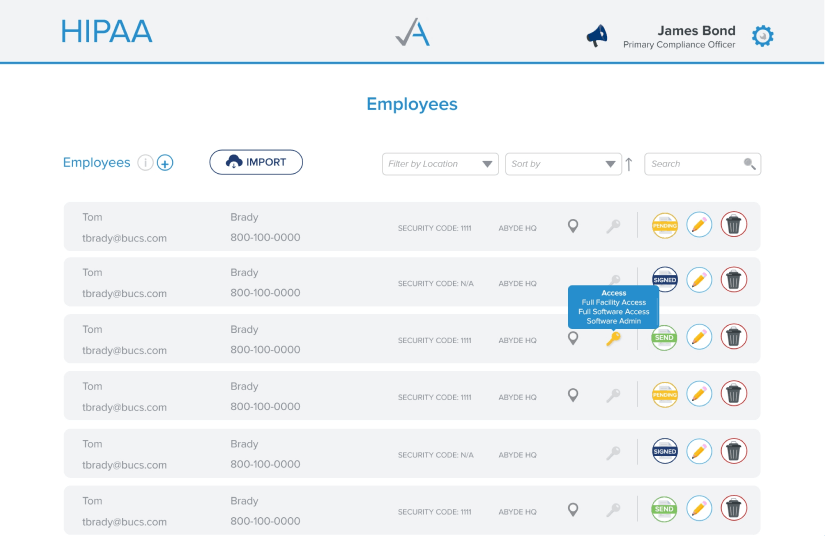Delete the second employee with trash icon
825x536 pixels.
pyautogui.click(x=733, y=279)
